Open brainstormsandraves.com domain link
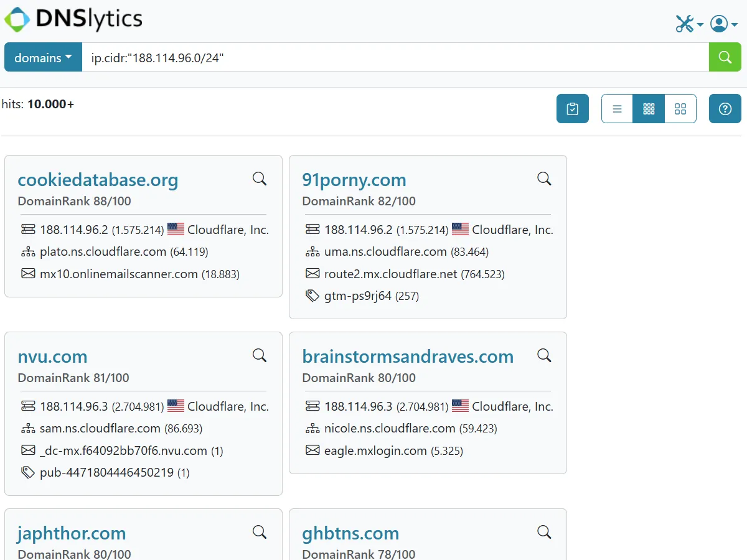This screenshot has height=560, width=747. click(408, 357)
